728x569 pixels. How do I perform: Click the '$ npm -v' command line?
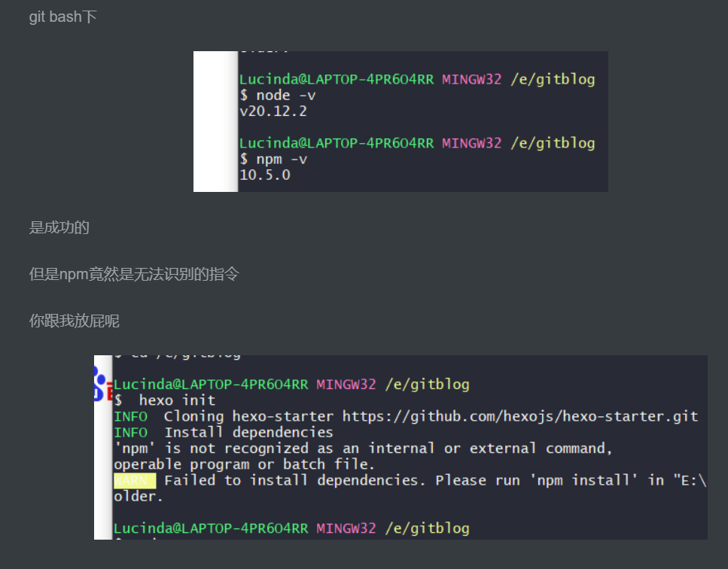[273, 160]
